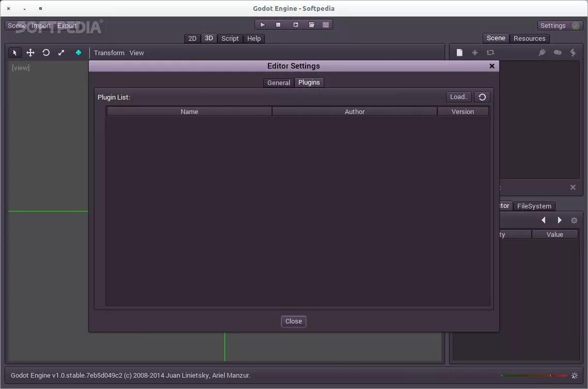Click the instance scene loop icon
This screenshot has height=389, width=588.
click(490, 53)
